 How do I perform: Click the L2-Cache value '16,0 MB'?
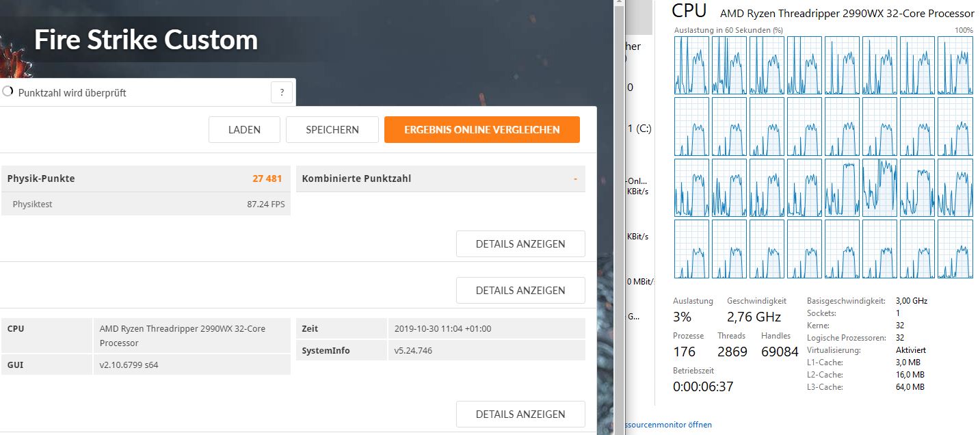(910, 375)
